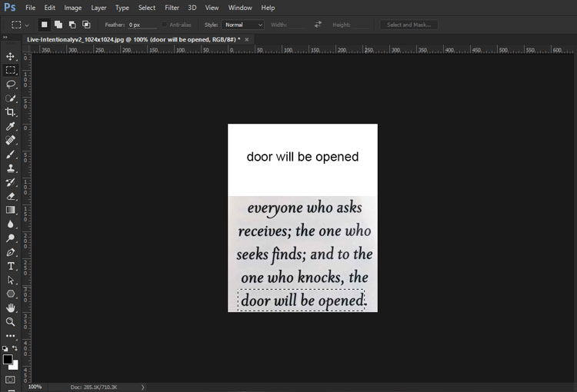
Task: Choose Add to Selection mode
Action: coord(58,25)
